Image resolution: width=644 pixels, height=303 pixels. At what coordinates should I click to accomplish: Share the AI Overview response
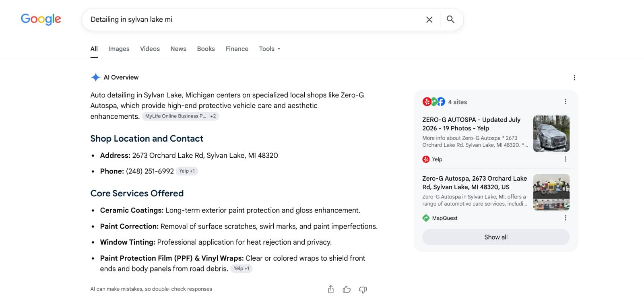click(331, 289)
